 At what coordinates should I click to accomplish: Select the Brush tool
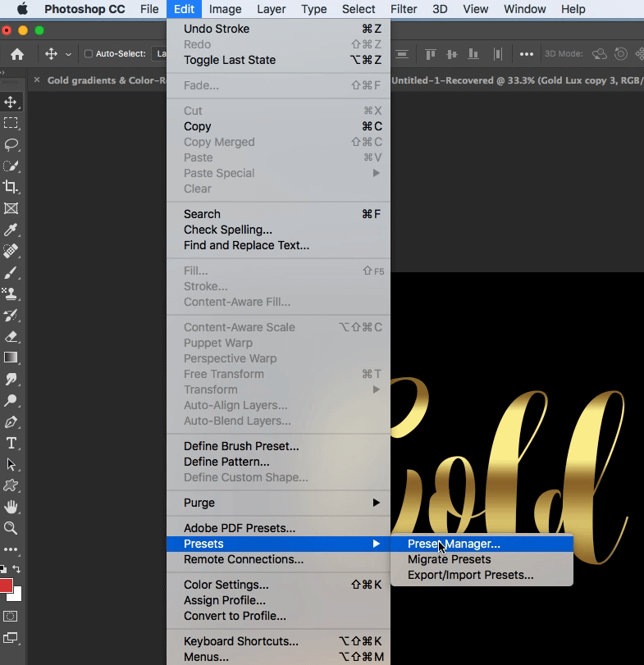11,272
